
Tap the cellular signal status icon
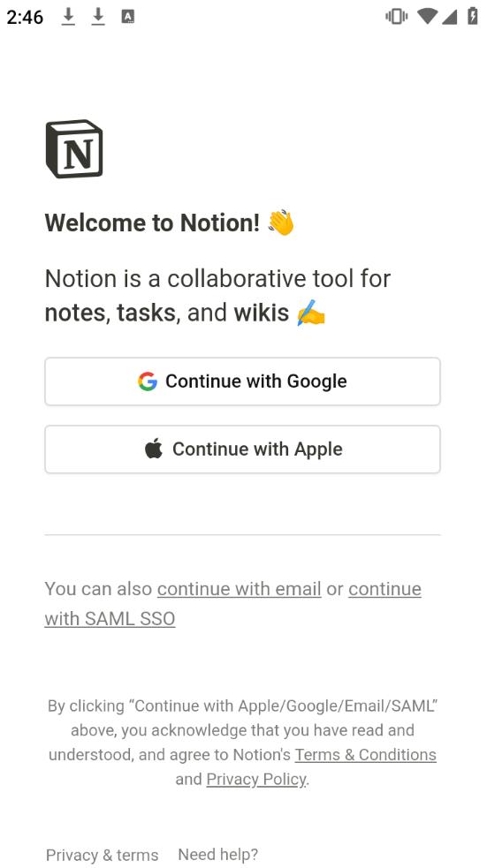tap(449, 17)
